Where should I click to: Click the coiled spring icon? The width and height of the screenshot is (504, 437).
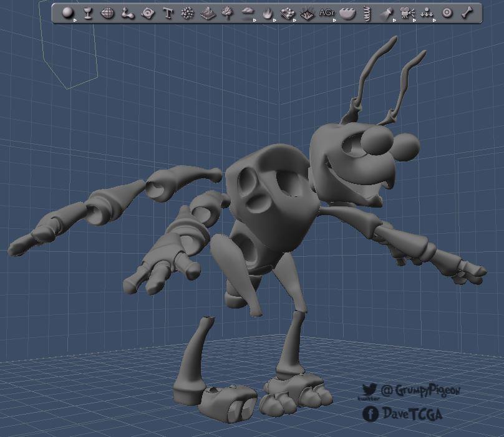point(367,14)
